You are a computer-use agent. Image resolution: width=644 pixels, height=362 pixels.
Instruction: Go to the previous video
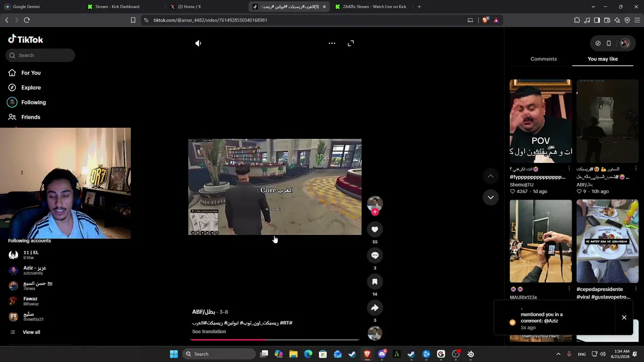[x=491, y=176]
